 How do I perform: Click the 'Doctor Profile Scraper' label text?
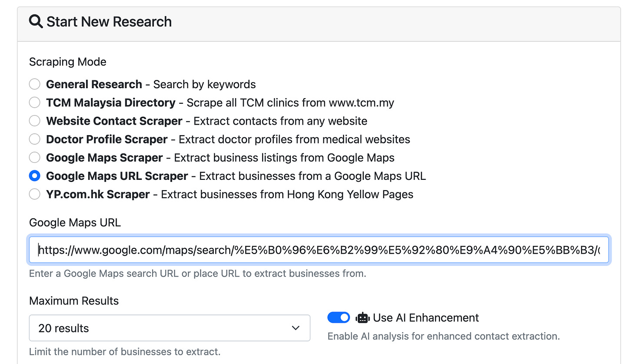107,139
